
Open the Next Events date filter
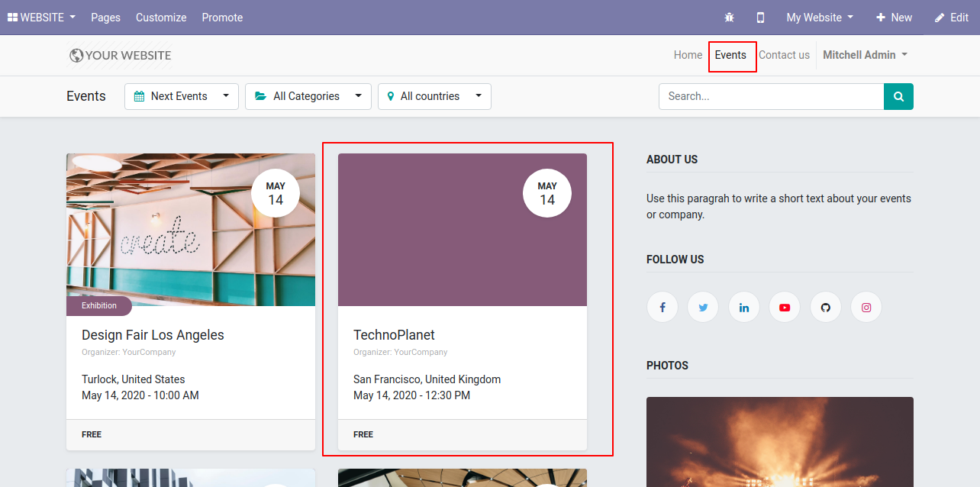click(x=182, y=96)
